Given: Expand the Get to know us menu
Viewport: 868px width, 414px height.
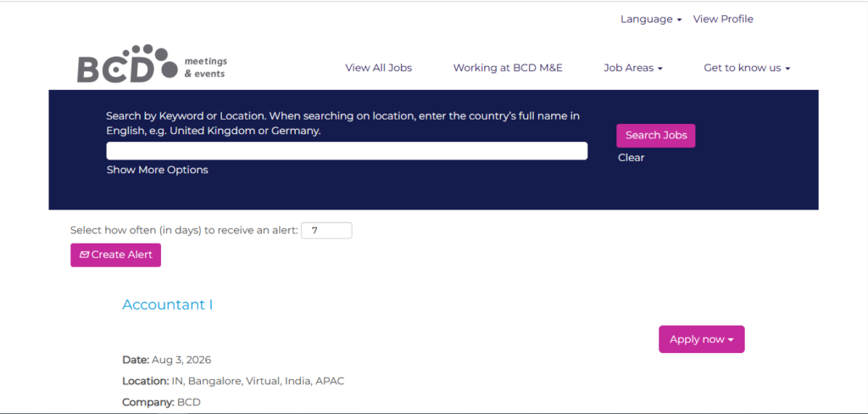Looking at the screenshot, I should [747, 68].
